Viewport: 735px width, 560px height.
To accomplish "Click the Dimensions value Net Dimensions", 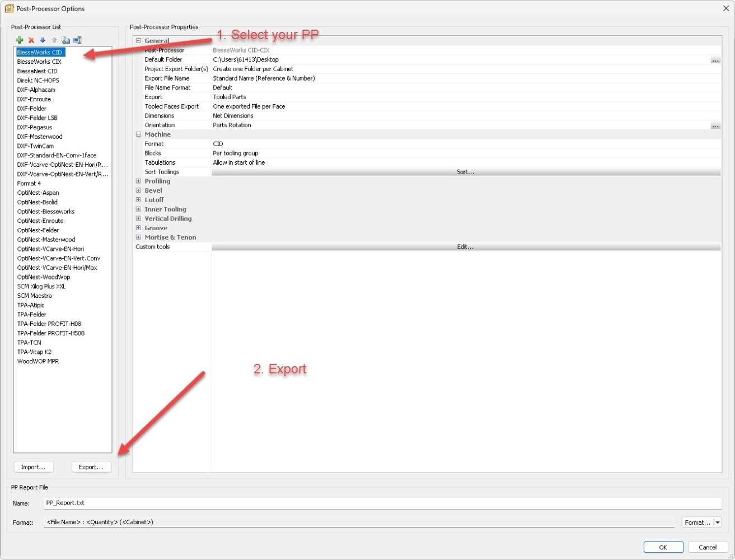I will pyautogui.click(x=233, y=116).
